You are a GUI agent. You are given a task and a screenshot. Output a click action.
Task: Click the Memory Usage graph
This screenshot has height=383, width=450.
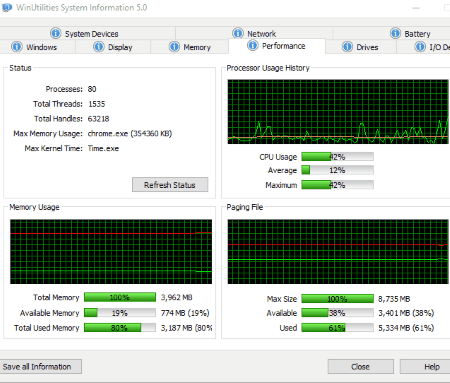point(111,252)
